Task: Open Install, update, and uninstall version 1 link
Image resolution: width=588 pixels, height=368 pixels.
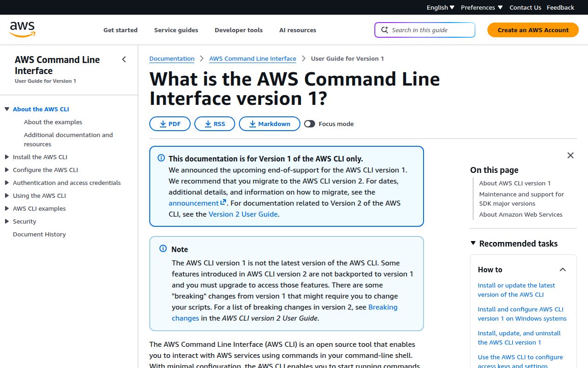Action: pos(519,338)
